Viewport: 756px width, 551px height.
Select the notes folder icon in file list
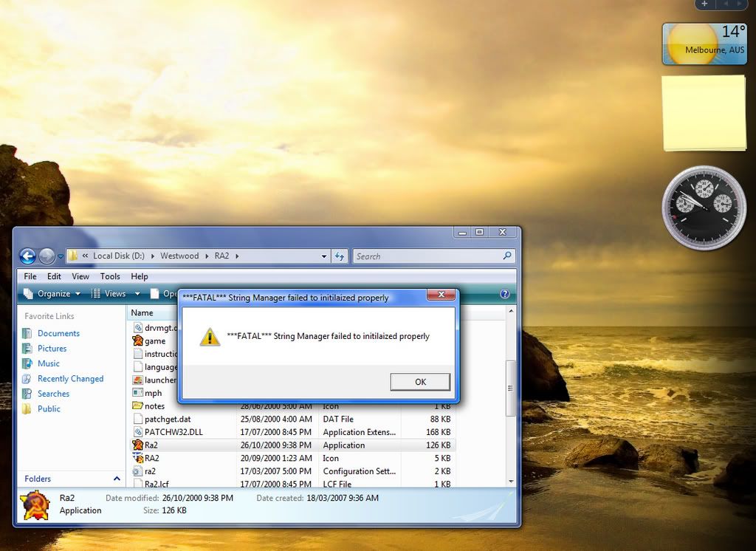coord(138,405)
